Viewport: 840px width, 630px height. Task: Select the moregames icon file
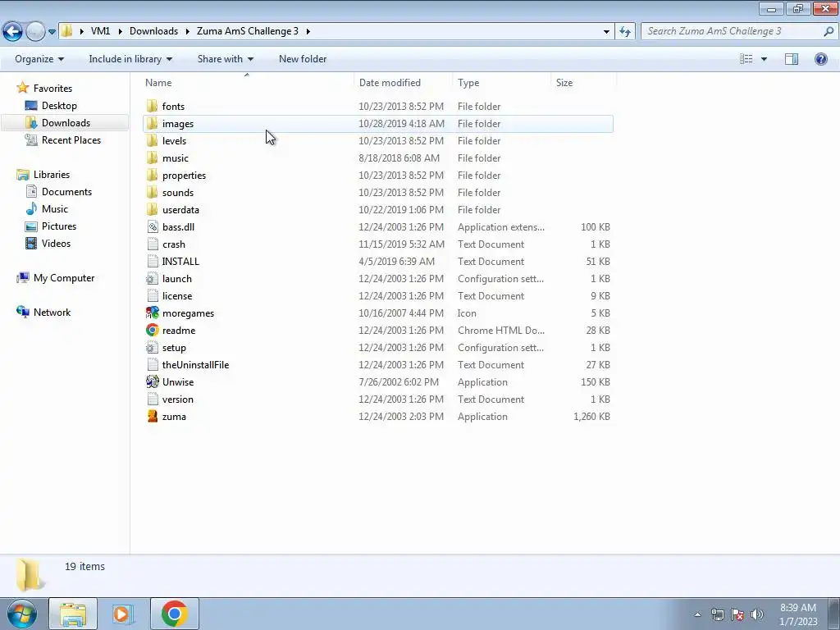tap(152, 313)
